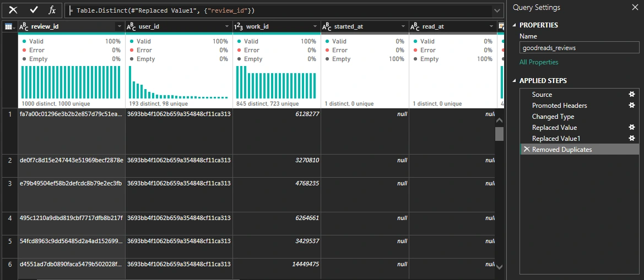Viewport: 644px width, 280px height.
Task: Click review_id ABC data type icon
Action: point(24,26)
